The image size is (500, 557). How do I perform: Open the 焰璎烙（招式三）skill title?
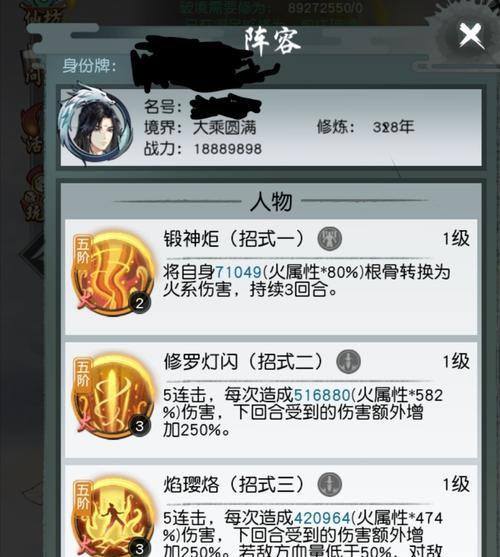234,484
